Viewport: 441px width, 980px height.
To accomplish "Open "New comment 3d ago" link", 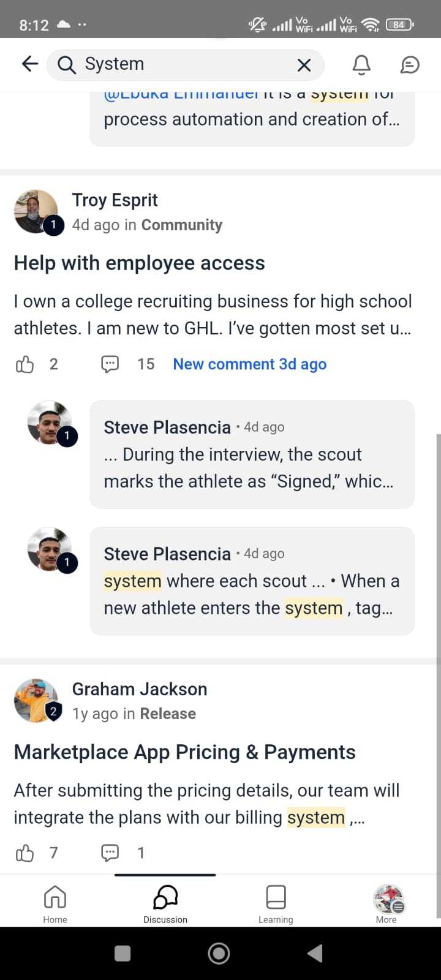I will coord(250,364).
